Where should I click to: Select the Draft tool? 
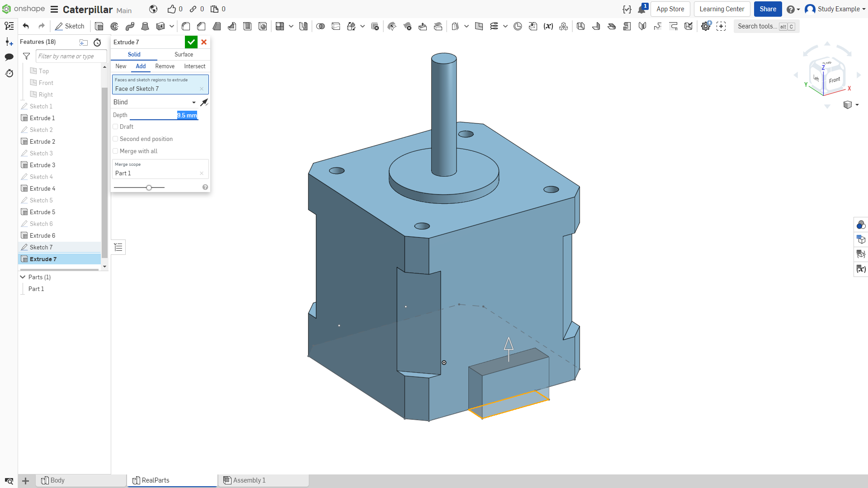[x=217, y=26]
